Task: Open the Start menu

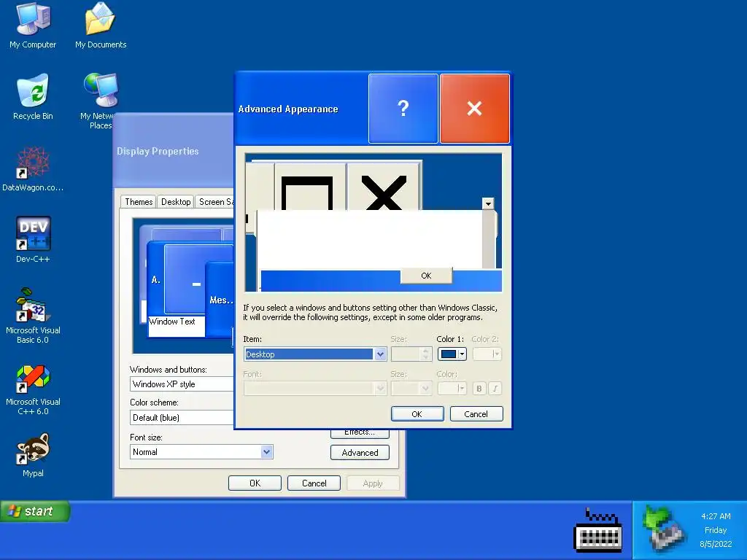Action: [35, 511]
